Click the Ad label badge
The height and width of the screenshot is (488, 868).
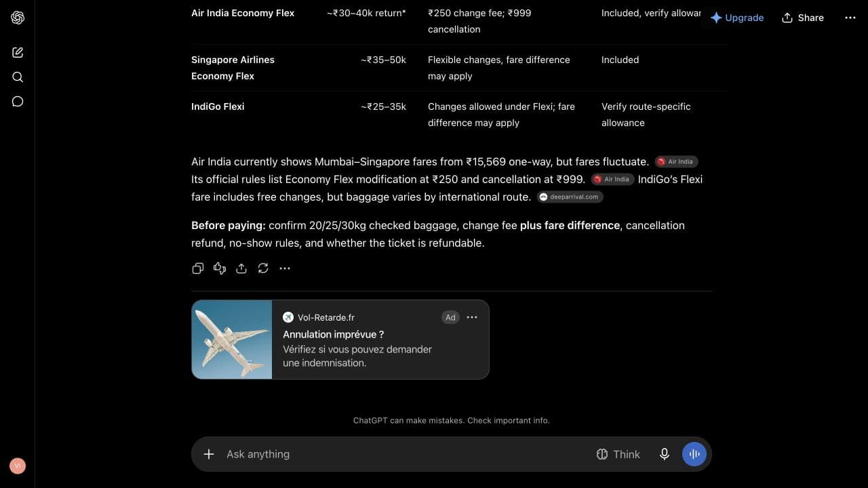[450, 317]
